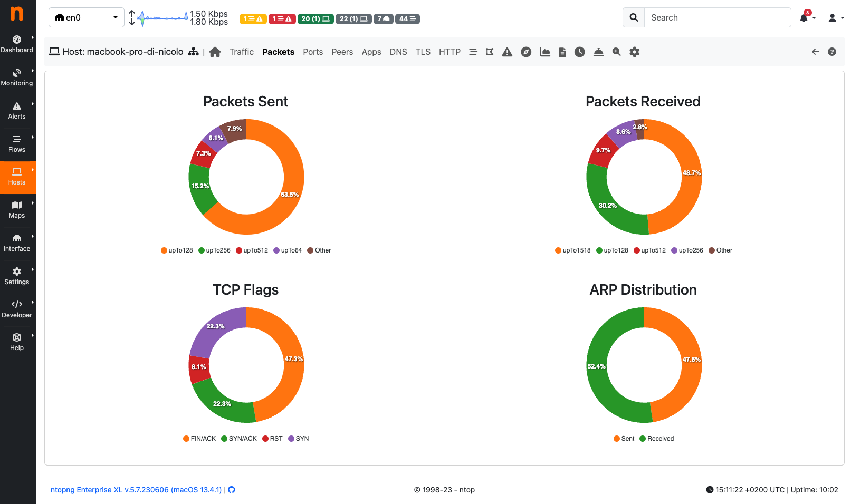Image resolution: width=851 pixels, height=504 pixels.
Task: Open the Maps sidebar section
Action: click(x=17, y=210)
